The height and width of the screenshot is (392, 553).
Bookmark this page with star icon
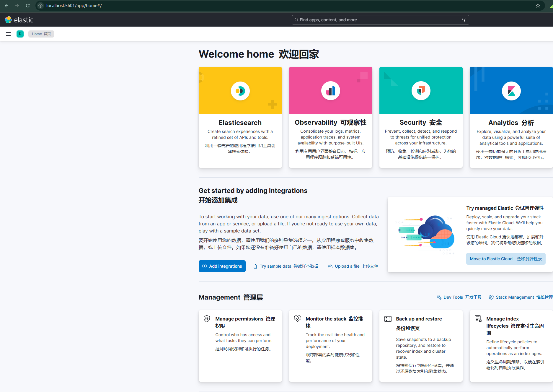(538, 6)
